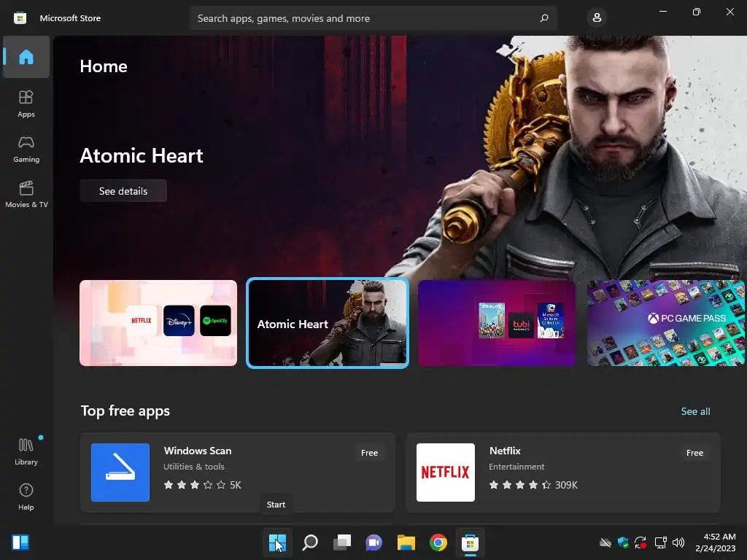
Task: Open the Apps section
Action: [x=26, y=104]
